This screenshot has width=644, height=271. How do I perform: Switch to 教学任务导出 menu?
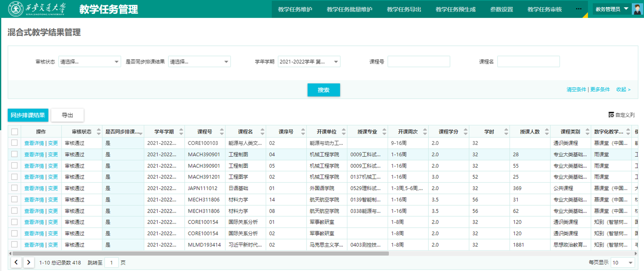404,9
